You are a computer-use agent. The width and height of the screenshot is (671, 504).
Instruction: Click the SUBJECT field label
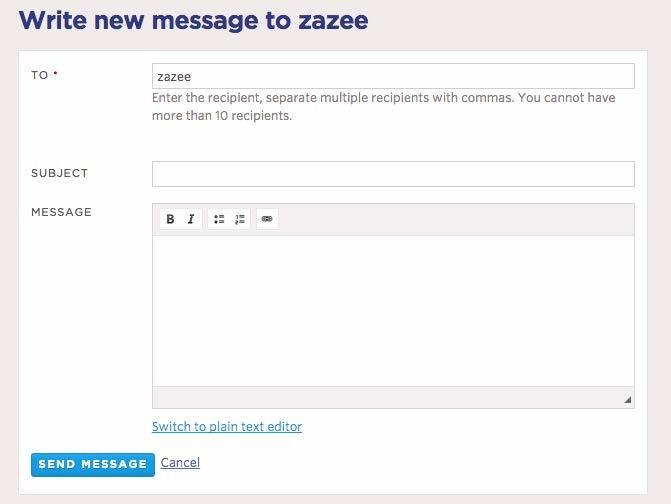(60, 173)
